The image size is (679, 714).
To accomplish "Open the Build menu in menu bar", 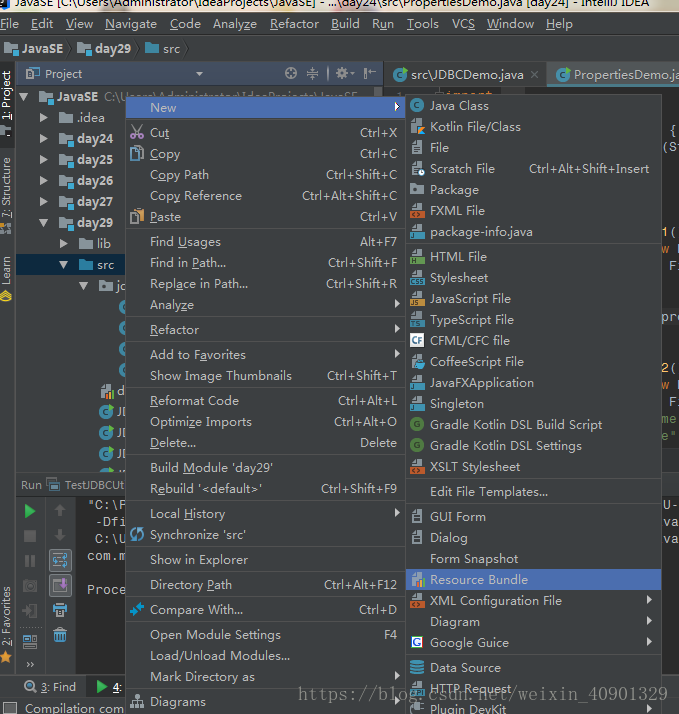I will (345, 24).
